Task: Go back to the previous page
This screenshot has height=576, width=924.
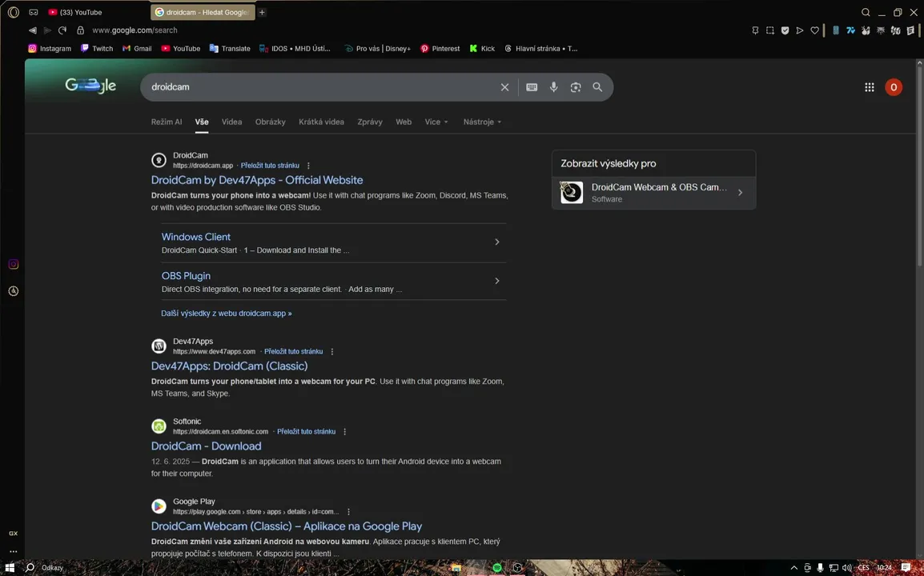Action: point(32,30)
